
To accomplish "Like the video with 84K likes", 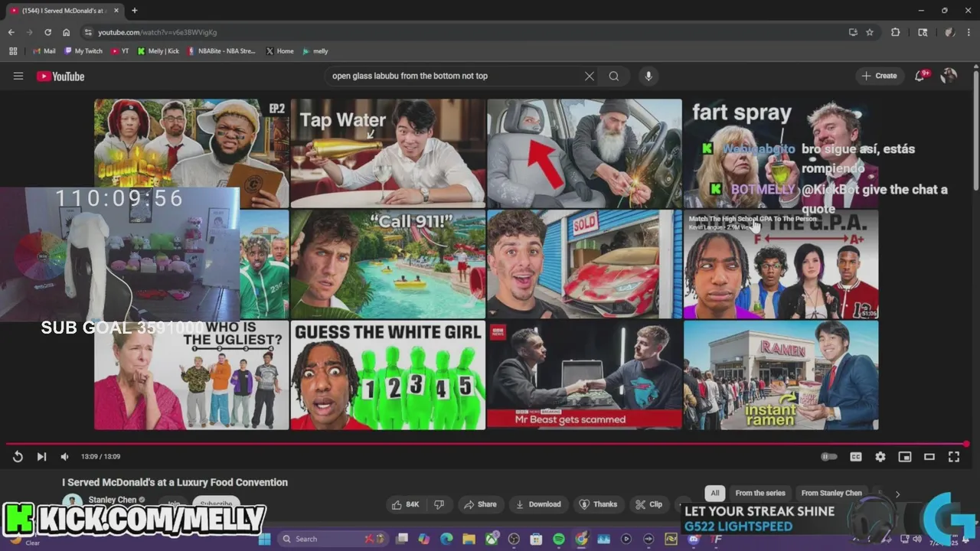I will (405, 504).
